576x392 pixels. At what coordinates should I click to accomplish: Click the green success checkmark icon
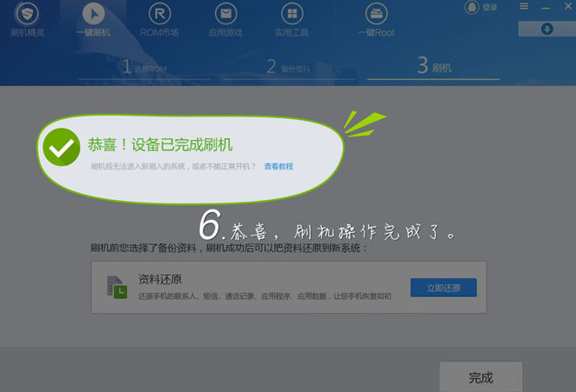[63, 149]
